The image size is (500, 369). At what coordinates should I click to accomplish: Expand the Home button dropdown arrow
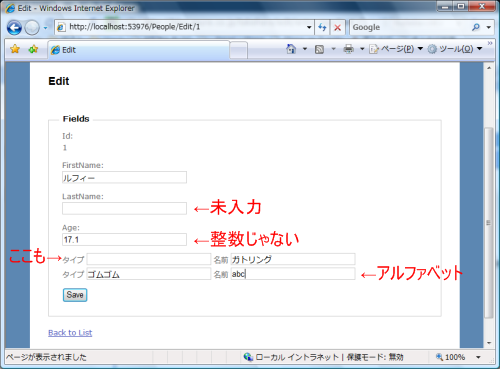pos(305,49)
